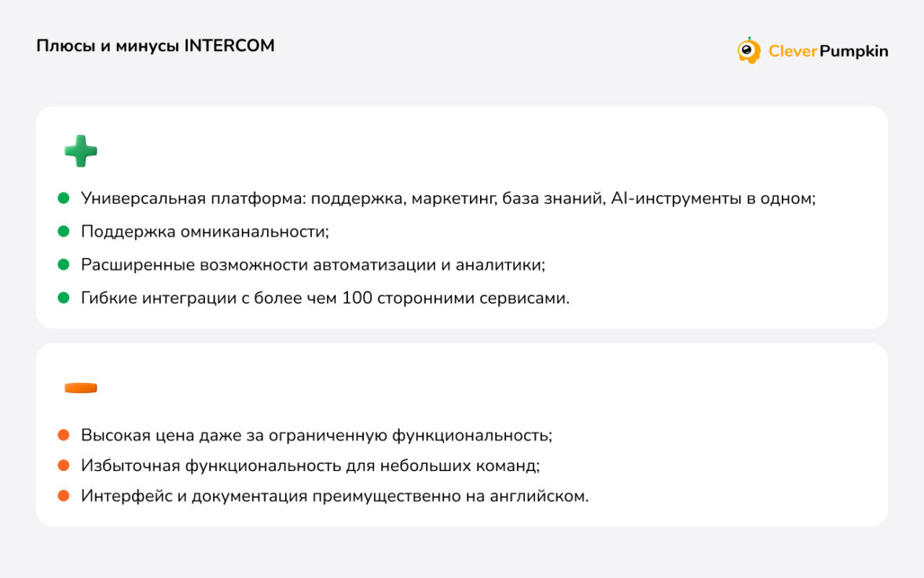Image resolution: width=924 pixels, height=578 pixels.
Task: Click the green bullet beside 'Поддержка омниканальности'
Action: click(64, 231)
